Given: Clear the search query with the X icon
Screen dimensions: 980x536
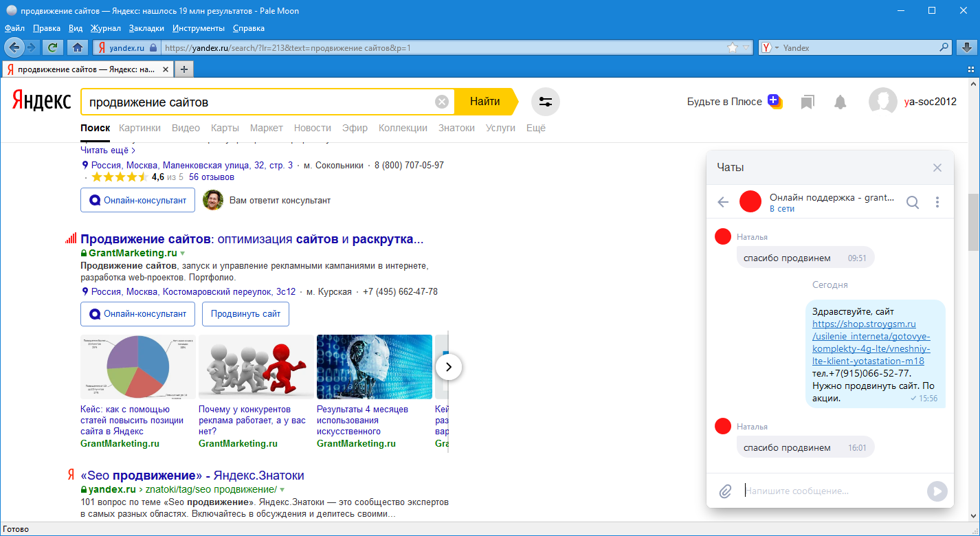Looking at the screenshot, I should click(442, 102).
